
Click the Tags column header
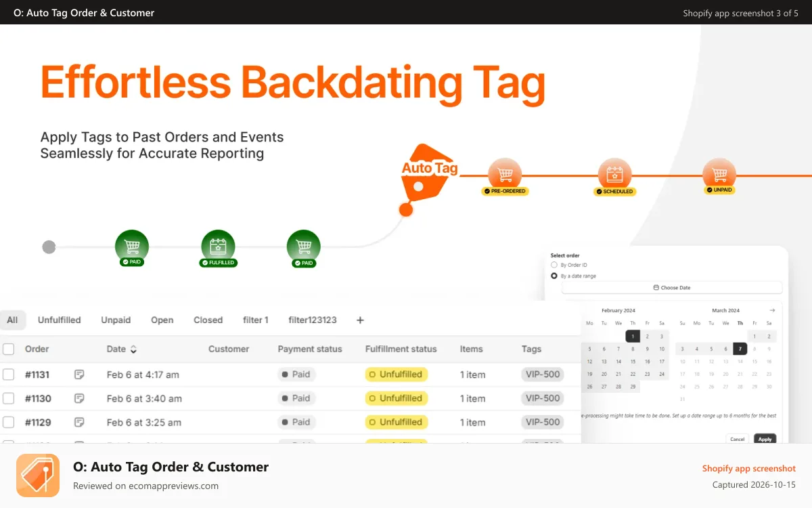click(x=531, y=350)
